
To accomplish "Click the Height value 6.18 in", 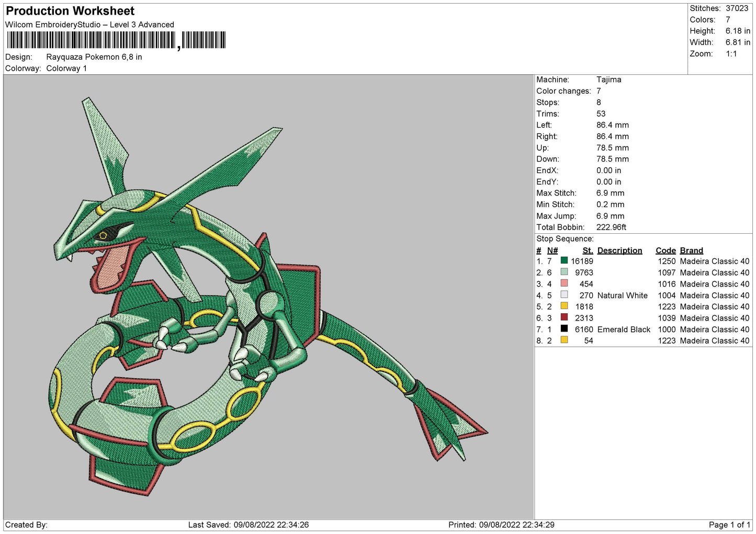I will 738,31.
